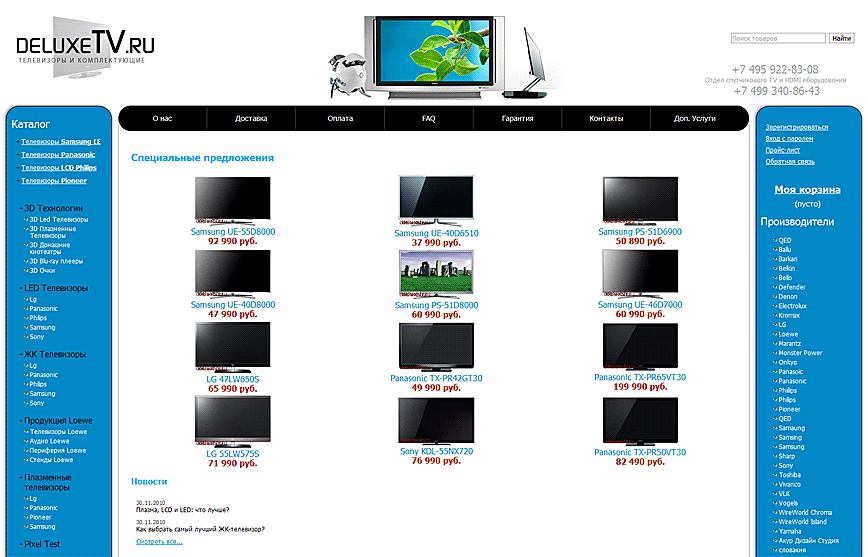Image resolution: width=868 pixels, height=557 pixels.
Task: Select 'Philips' under ЖК Телевизоры
Action: 38,384
